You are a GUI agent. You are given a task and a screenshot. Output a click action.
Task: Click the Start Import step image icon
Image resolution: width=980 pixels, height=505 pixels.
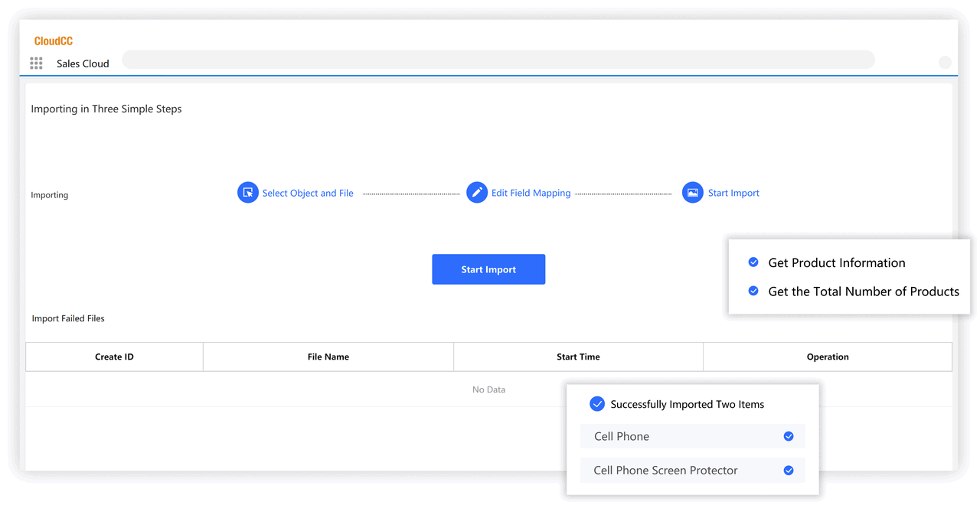click(692, 193)
